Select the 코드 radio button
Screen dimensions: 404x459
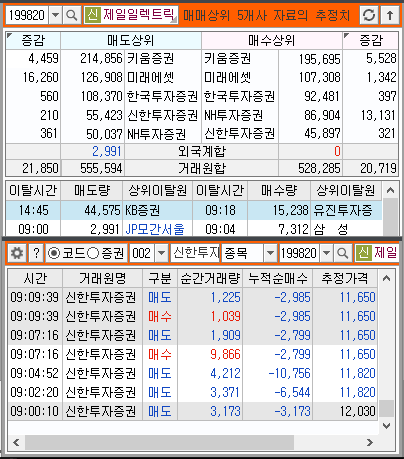tap(54, 253)
